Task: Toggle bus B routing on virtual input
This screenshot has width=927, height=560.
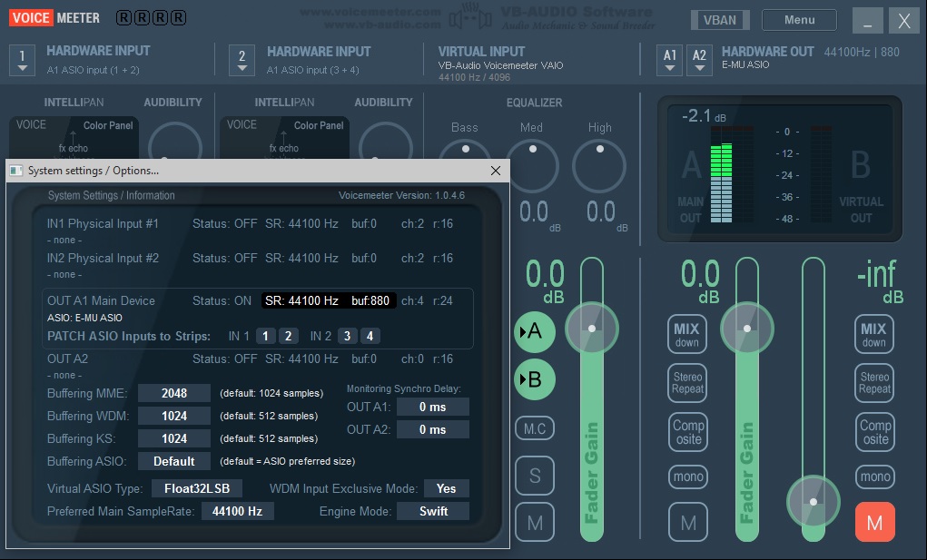Action: click(535, 379)
